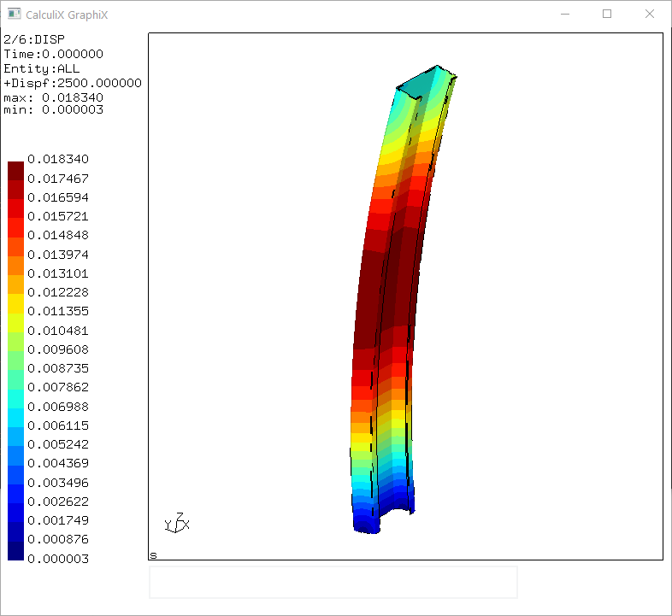Image resolution: width=672 pixels, height=616 pixels.
Task: Click the legend value 0.004369
Action: tap(58, 463)
